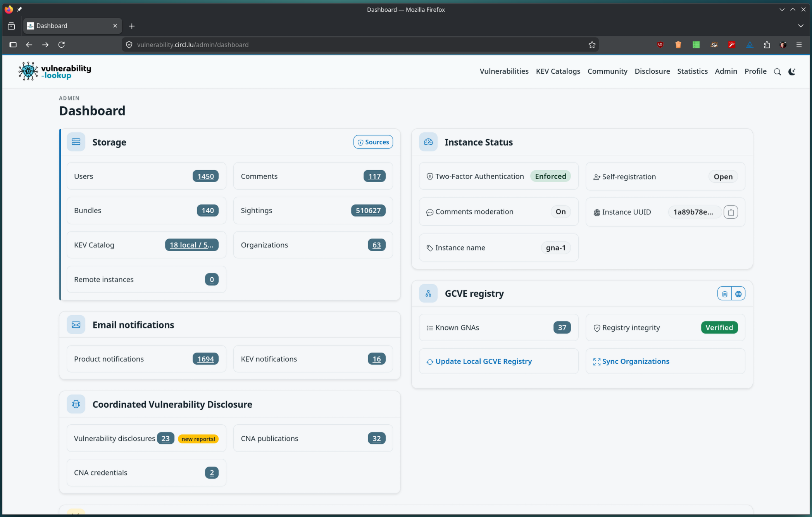This screenshot has width=812, height=517.
Task: Close the Dashboard tab
Action: coord(115,26)
